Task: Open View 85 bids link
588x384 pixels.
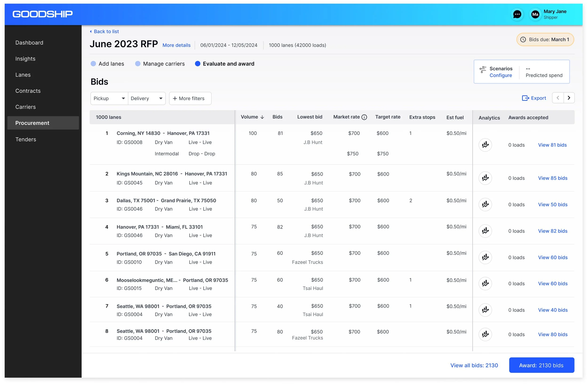Action: click(x=552, y=178)
